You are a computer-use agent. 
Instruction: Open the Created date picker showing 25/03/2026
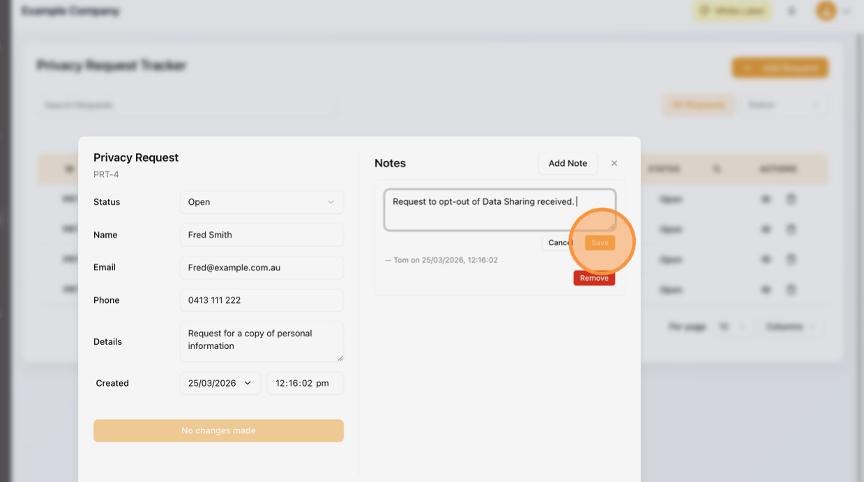pyautogui.click(x=220, y=383)
